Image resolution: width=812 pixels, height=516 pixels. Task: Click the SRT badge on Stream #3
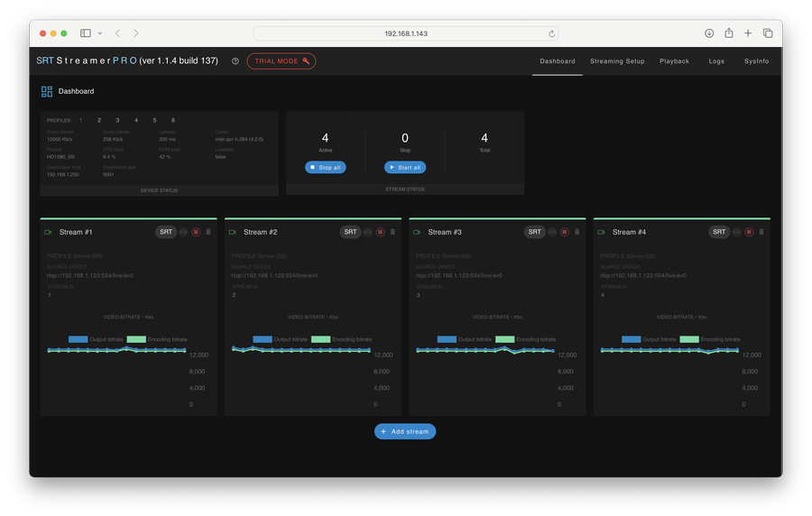(534, 232)
